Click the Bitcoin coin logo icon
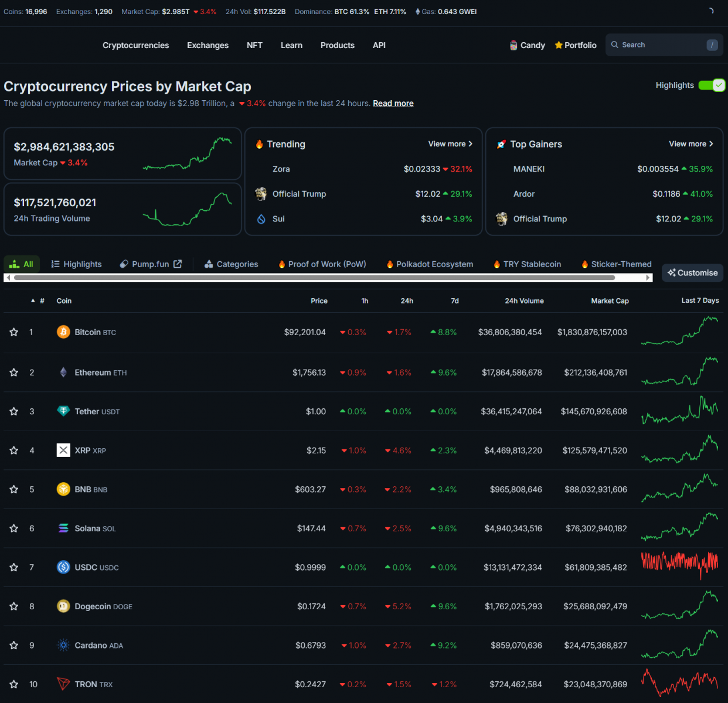 tap(63, 332)
